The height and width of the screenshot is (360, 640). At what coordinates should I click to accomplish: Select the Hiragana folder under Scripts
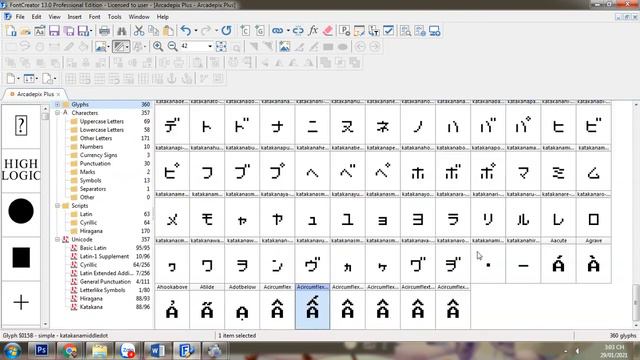pos(91,231)
